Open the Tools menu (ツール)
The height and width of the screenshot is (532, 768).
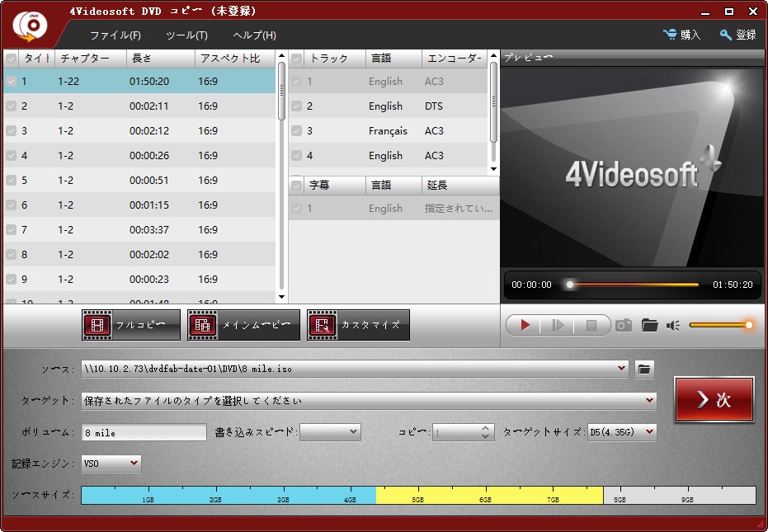186,35
